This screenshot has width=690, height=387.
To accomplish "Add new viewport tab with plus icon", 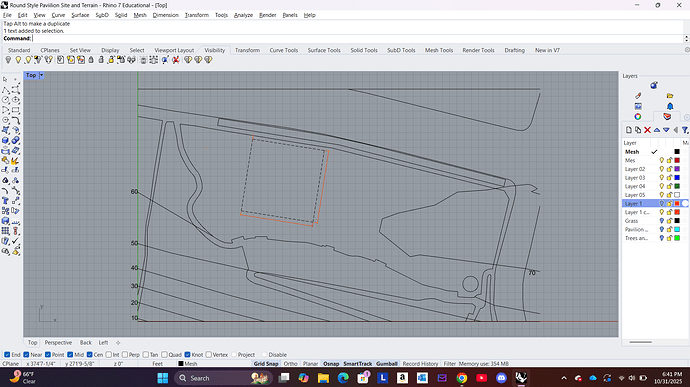I will pyautogui.click(x=118, y=343).
